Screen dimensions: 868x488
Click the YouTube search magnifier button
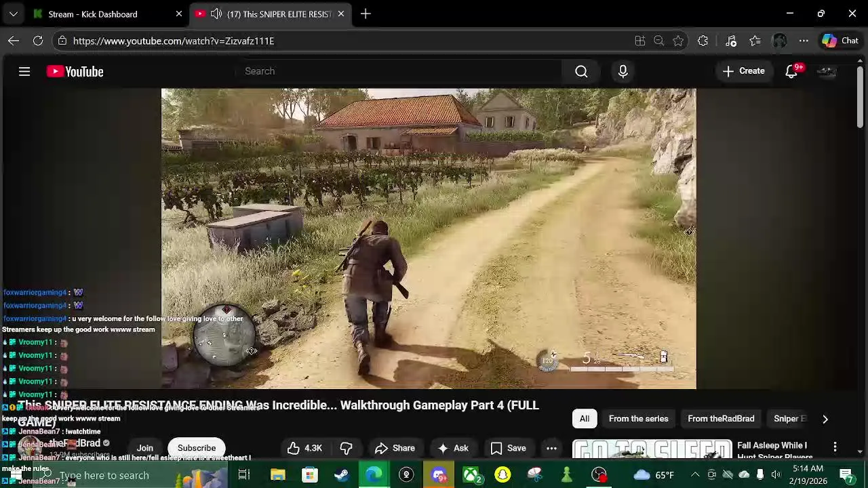coord(581,71)
